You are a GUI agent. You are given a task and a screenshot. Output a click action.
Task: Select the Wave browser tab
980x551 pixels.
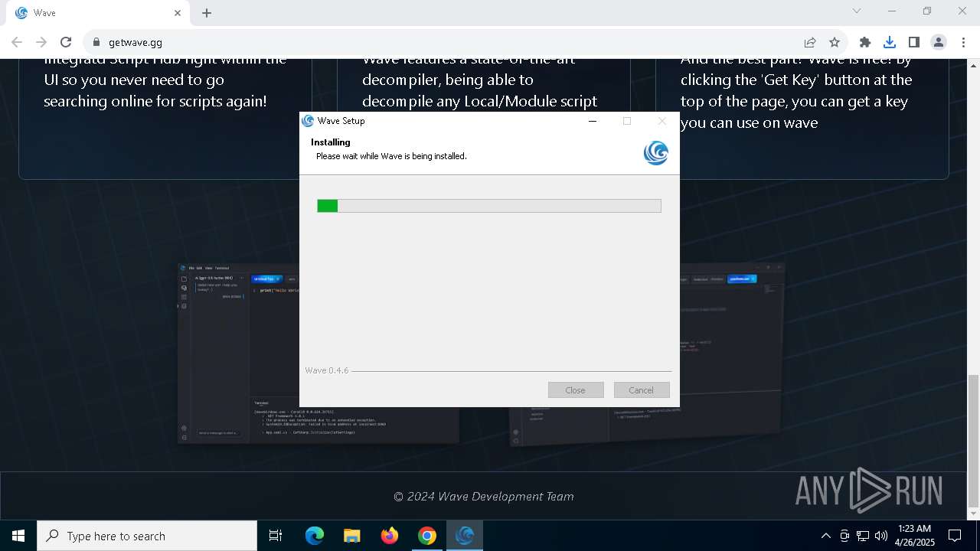(97, 13)
